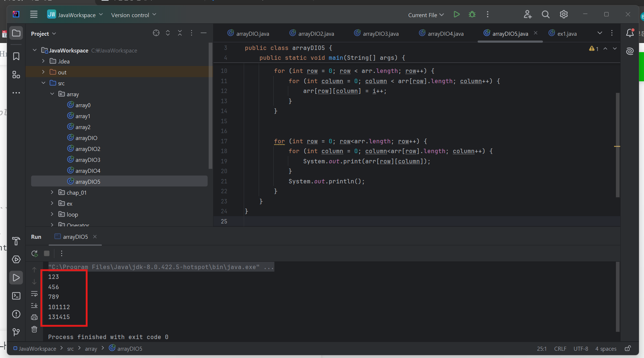The image size is (644, 358).
Task: Open the Git version control tool window
Action: (16, 332)
